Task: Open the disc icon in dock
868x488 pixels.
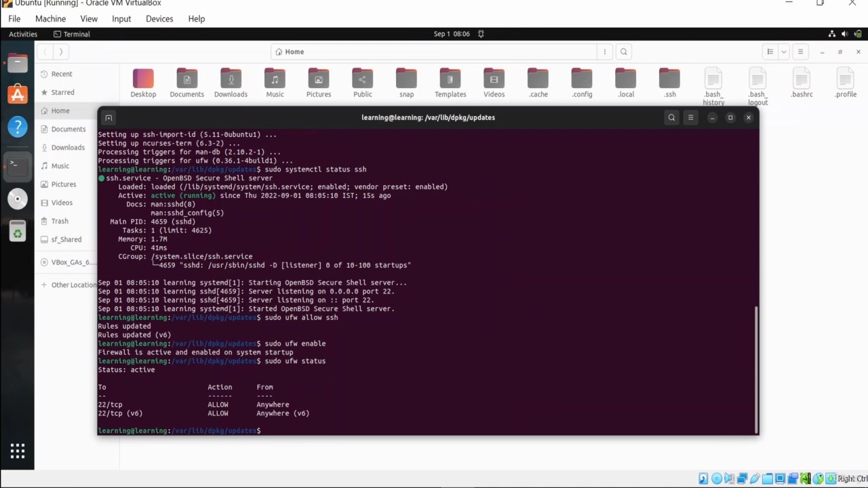Action: (18, 199)
